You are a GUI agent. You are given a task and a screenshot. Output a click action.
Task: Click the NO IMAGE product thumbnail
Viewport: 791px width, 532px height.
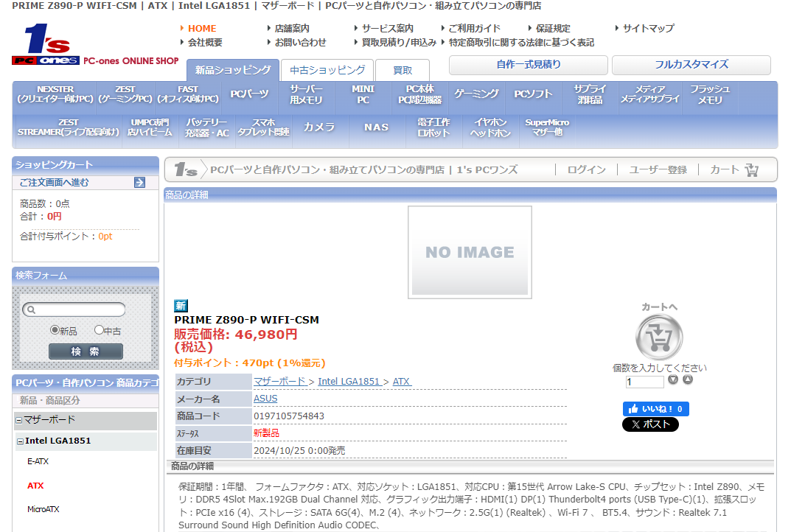(x=470, y=252)
